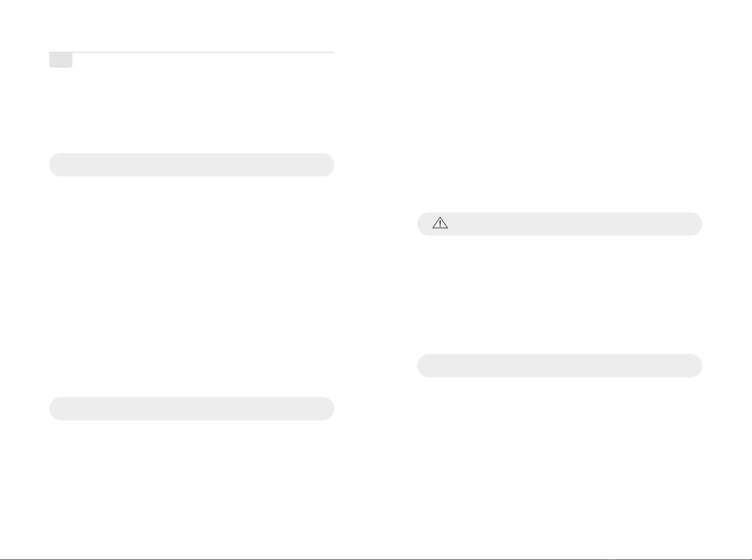Screen dimensions: 752x560
Task: Click the warning triangle icon
Action: pyautogui.click(x=440, y=222)
